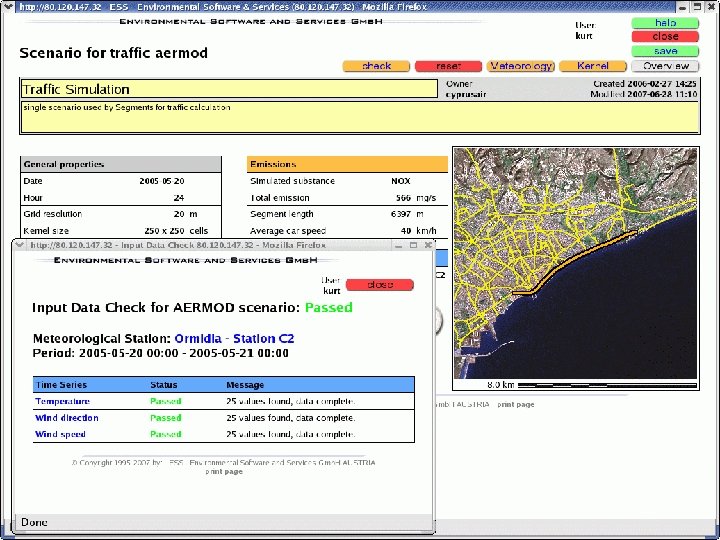Click the scenario description text area
This screenshot has height=540, width=720.
(x=360, y=118)
